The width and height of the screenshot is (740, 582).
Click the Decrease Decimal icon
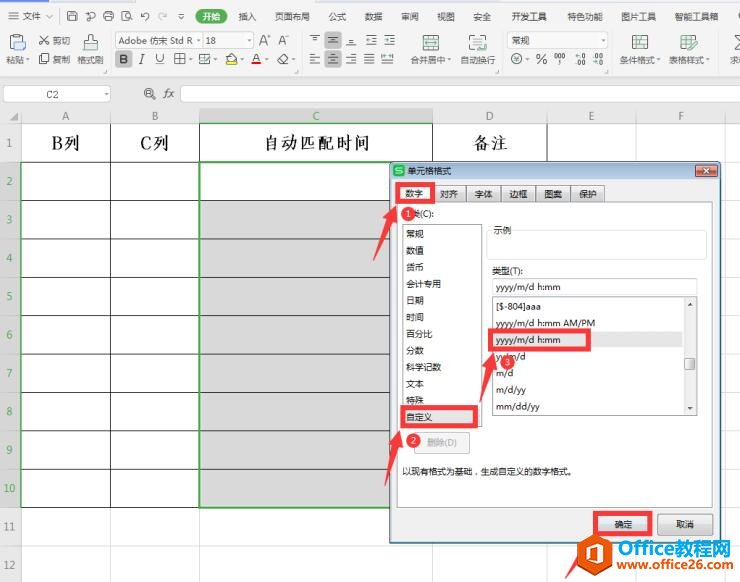coord(598,59)
